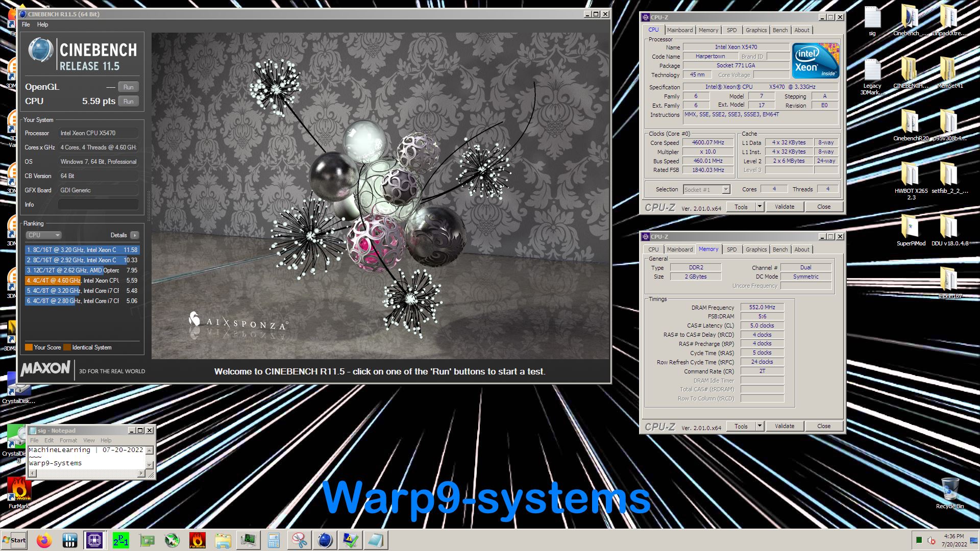Image resolution: width=980 pixels, height=551 pixels.
Task: Open the Calculator taskbar icon
Action: [274, 540]
